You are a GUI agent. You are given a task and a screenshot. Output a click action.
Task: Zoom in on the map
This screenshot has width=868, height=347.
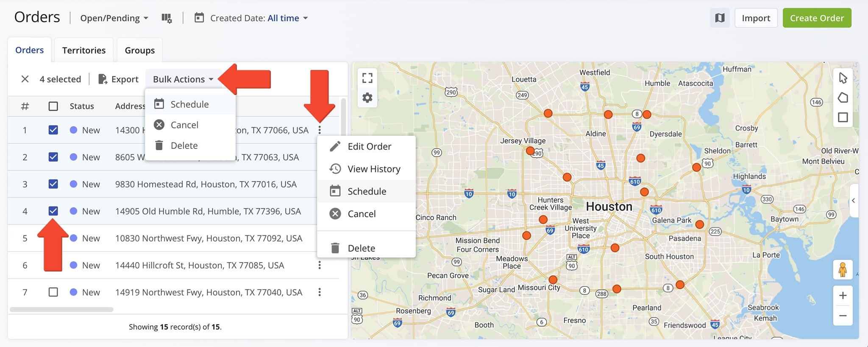[843, 296]
